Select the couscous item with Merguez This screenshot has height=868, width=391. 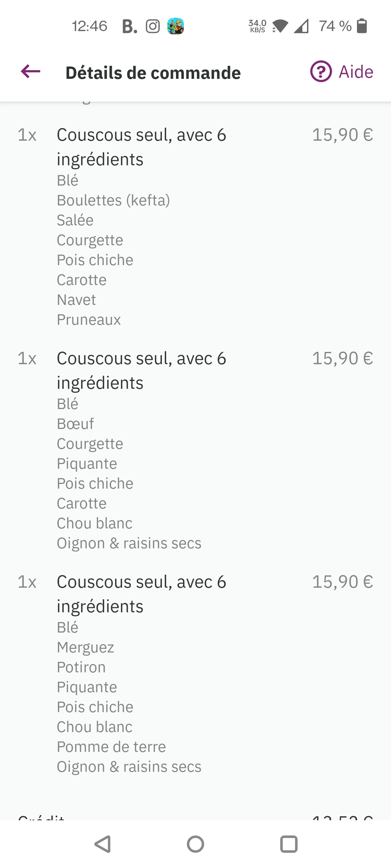coord(142,594)
